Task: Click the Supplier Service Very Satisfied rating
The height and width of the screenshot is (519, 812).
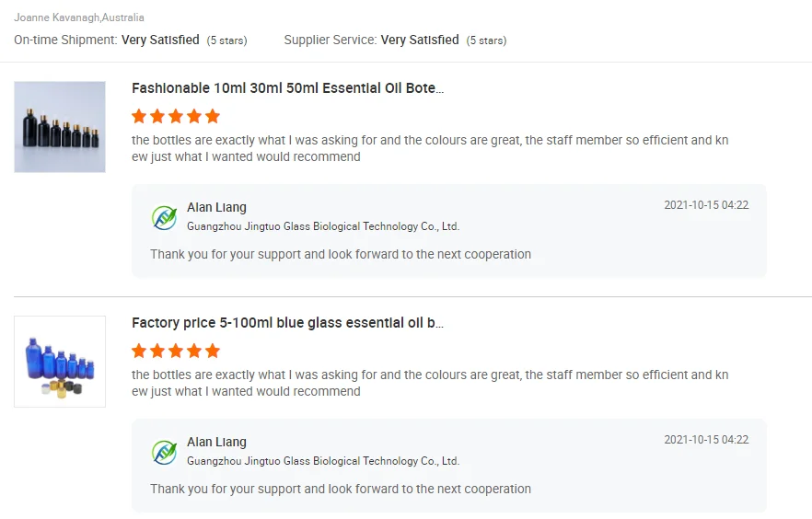Action: pyautogui.click(x=395, y=40)
